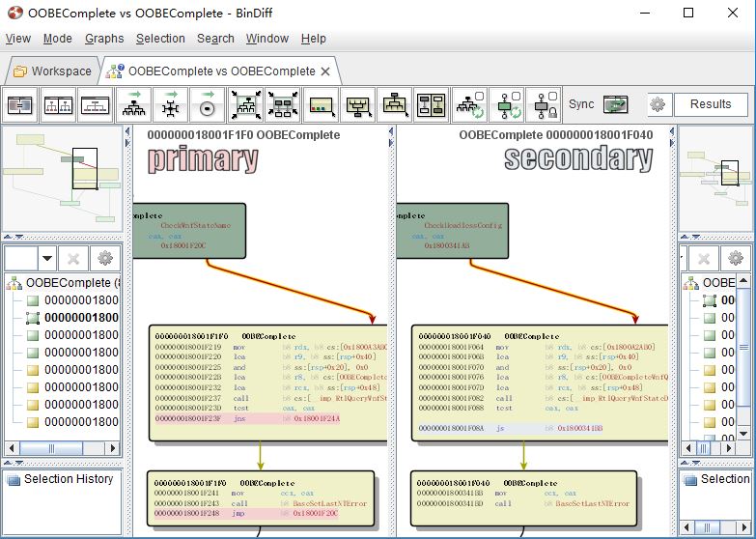Click the orthogonal layout toolbar icon
756x539 pixels.
coord(170,104)
